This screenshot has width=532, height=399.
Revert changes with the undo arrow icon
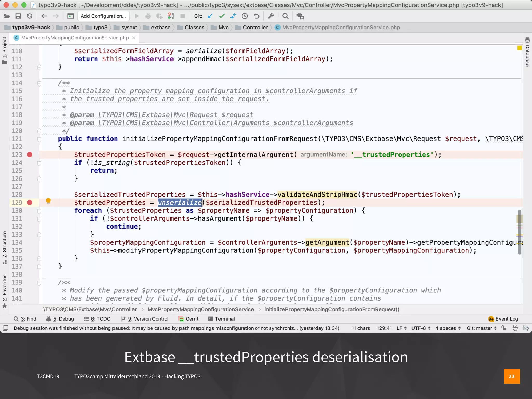click(256, 16)
